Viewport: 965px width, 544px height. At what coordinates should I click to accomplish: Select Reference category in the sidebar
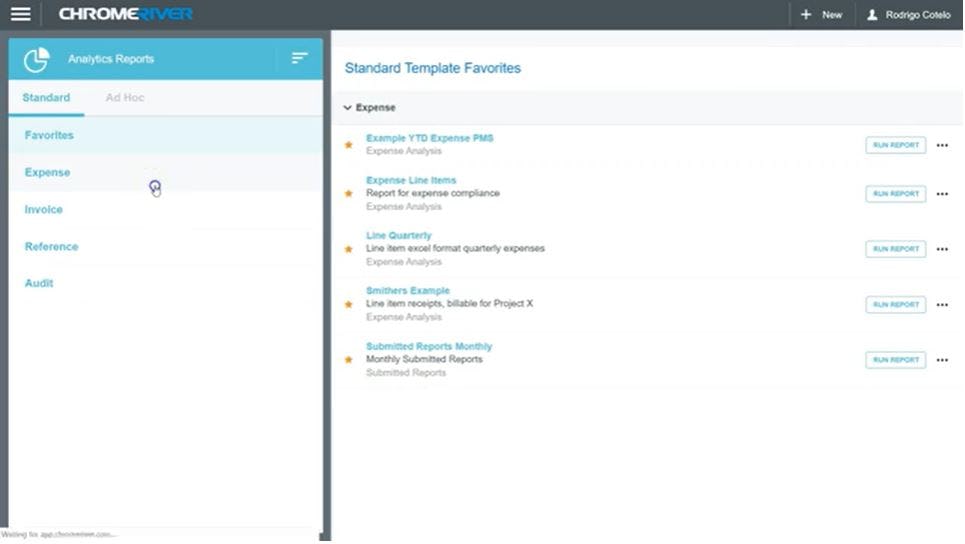coord(166,246)
